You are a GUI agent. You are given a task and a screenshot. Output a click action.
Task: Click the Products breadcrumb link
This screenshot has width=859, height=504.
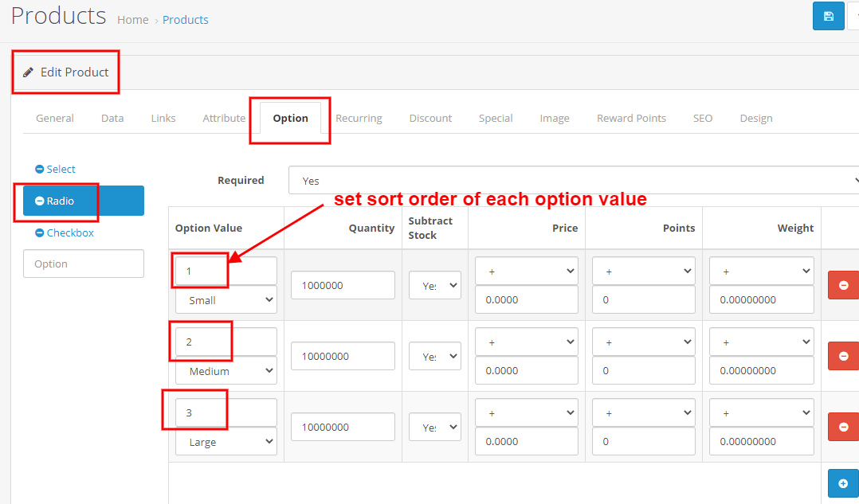[185, 19]
